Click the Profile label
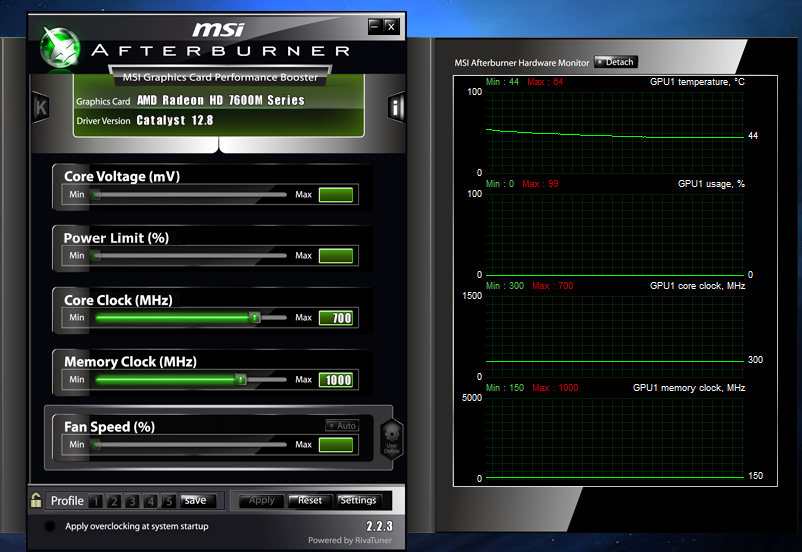Screen dimensions: 802x552 click(67, 501)
